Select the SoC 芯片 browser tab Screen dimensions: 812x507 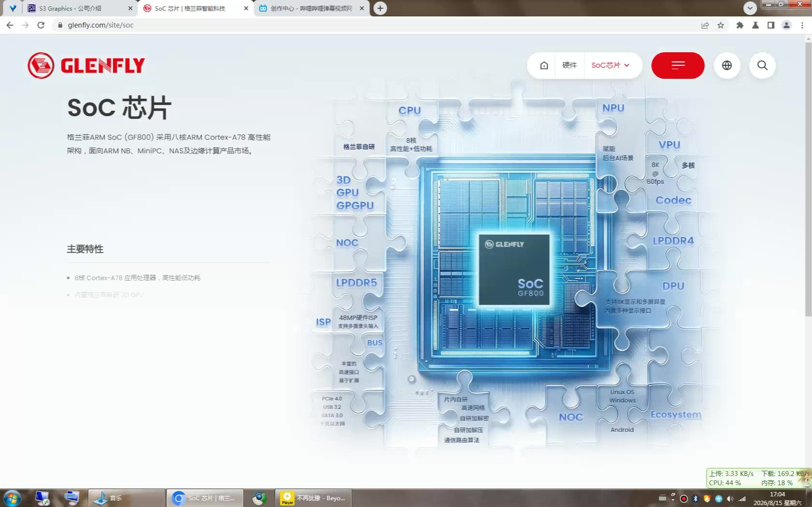[x=196, y=8]
